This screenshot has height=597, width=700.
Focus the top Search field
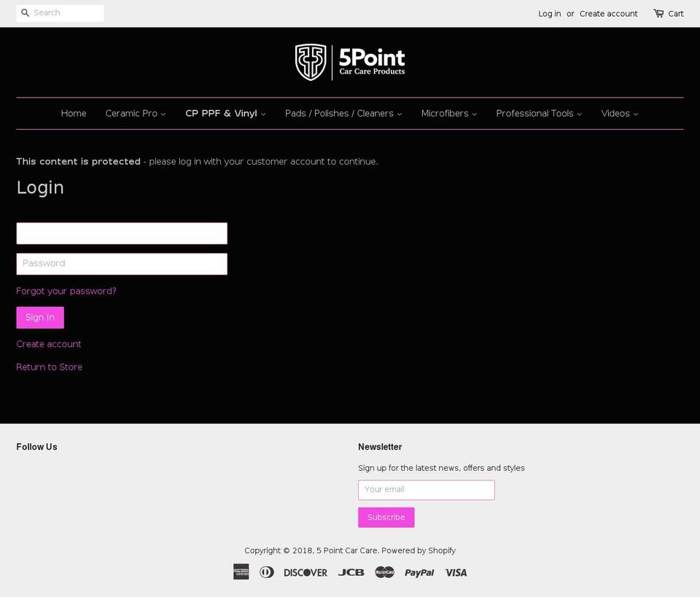pos(61,13)
